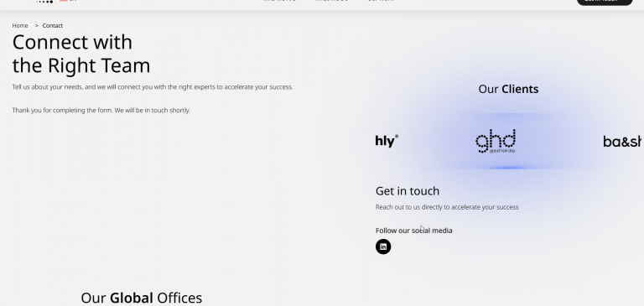Click the "Our Global Offices" heading
644x306 pixels.
pyautogui.click(x=141, y=298)
